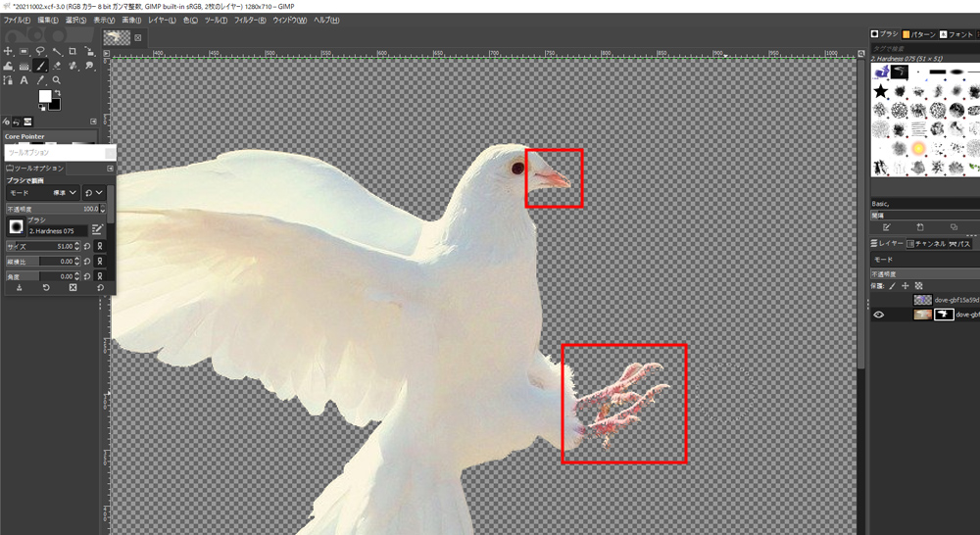Viewport: 980px width, 535px height.
Task: Open Tool Options tab configuration menu
Action: [110, 169]
